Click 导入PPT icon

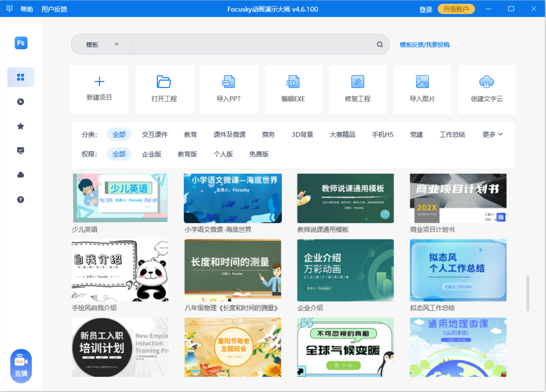[228, 82]
